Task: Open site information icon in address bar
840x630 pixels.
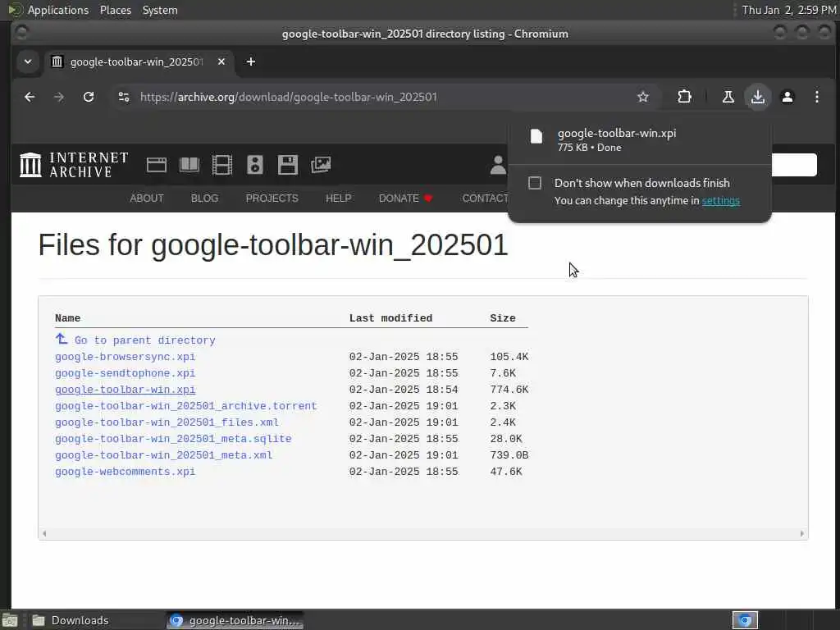Action: [x=124, y=97]
